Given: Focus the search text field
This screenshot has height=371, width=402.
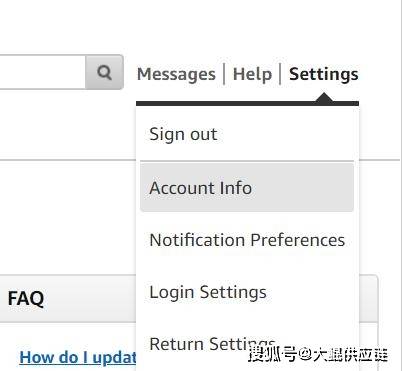Looking at the screenshot, I should point(42,72).
